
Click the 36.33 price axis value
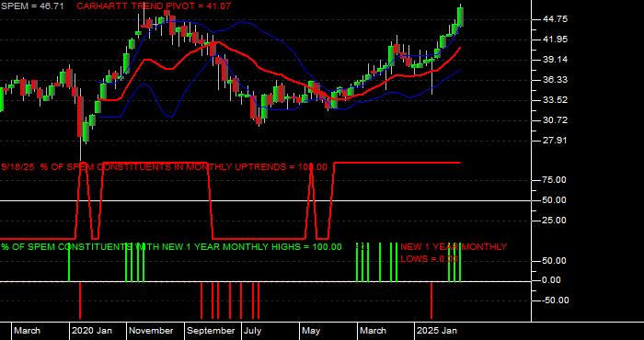555,80
